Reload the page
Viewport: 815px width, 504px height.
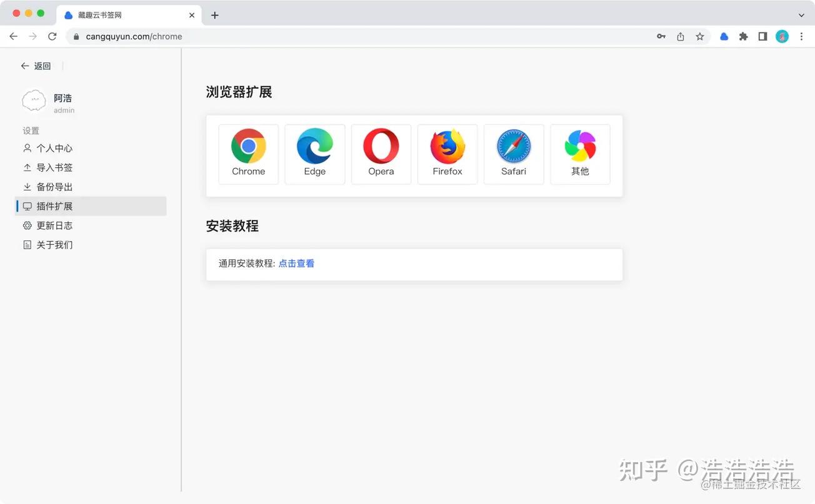pos(52,36)
